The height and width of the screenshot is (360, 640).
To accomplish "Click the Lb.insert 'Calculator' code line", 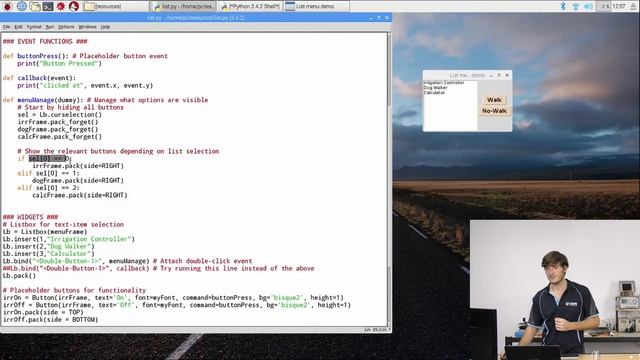I will tap(49, 254).
